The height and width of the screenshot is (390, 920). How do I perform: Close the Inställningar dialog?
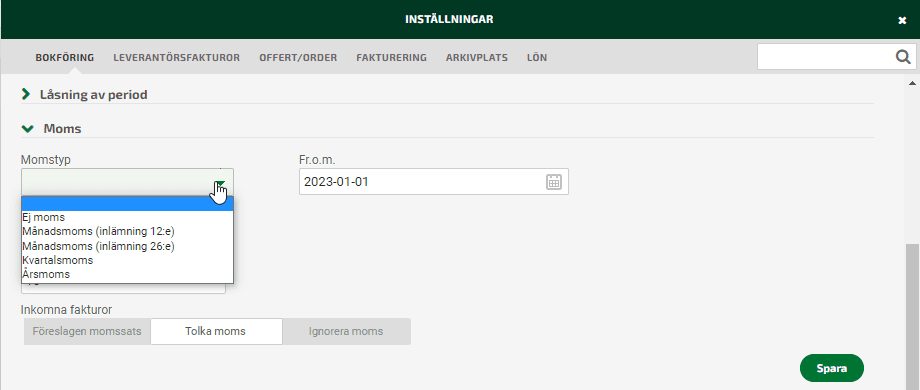(902, 20)
